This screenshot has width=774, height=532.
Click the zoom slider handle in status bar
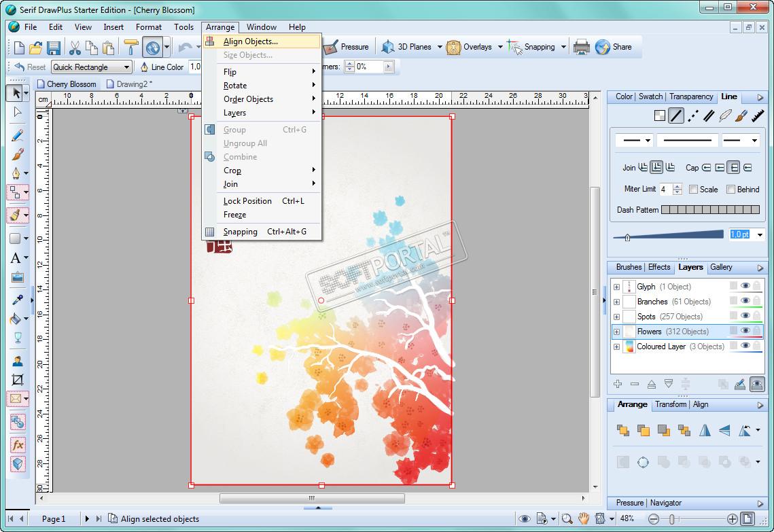click(672, 518)
